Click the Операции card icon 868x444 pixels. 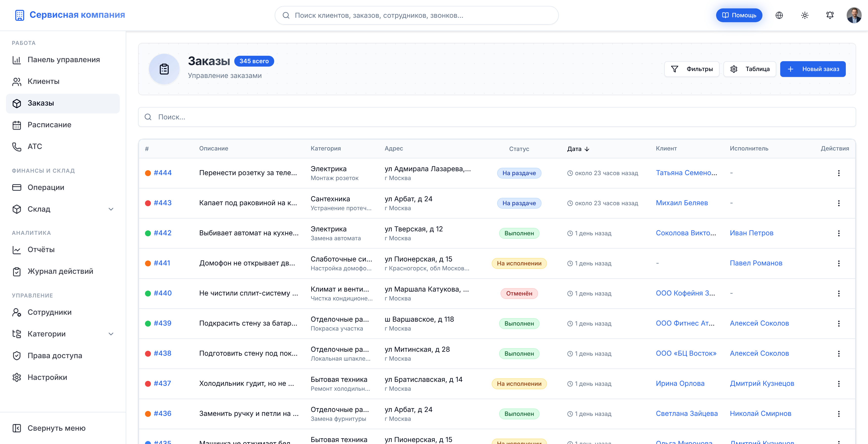pyautogui.click(x=17, y=187)
